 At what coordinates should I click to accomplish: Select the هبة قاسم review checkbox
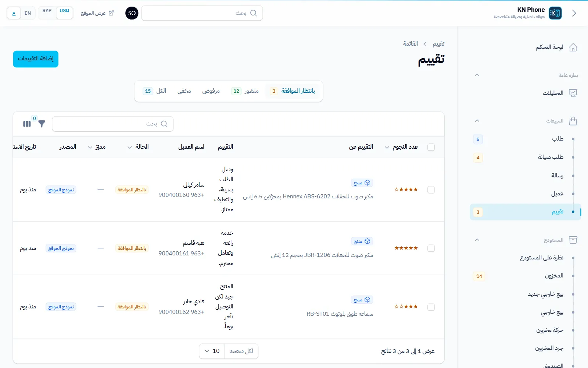point(431,248)
